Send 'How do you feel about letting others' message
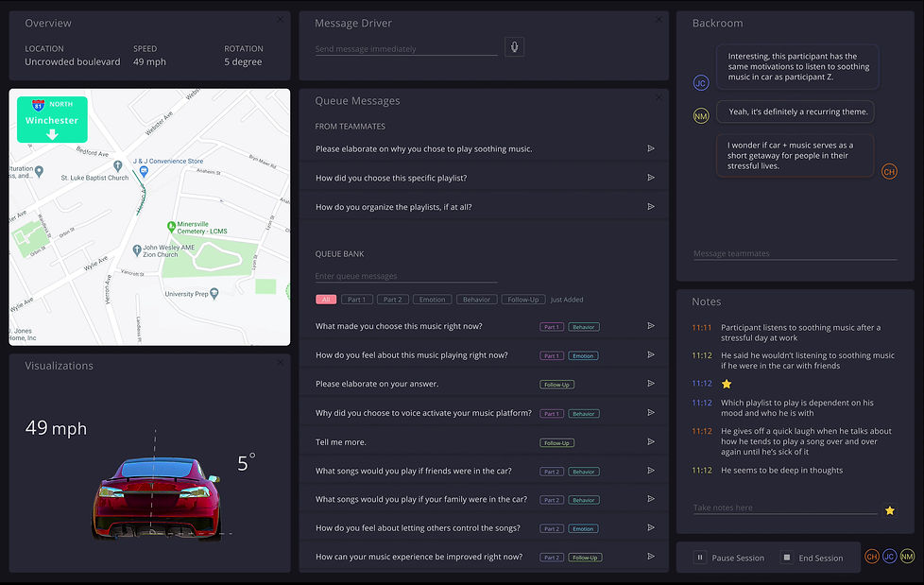This screenshot has width=924, height=585. pyautogui.click(x=651, y=527)
